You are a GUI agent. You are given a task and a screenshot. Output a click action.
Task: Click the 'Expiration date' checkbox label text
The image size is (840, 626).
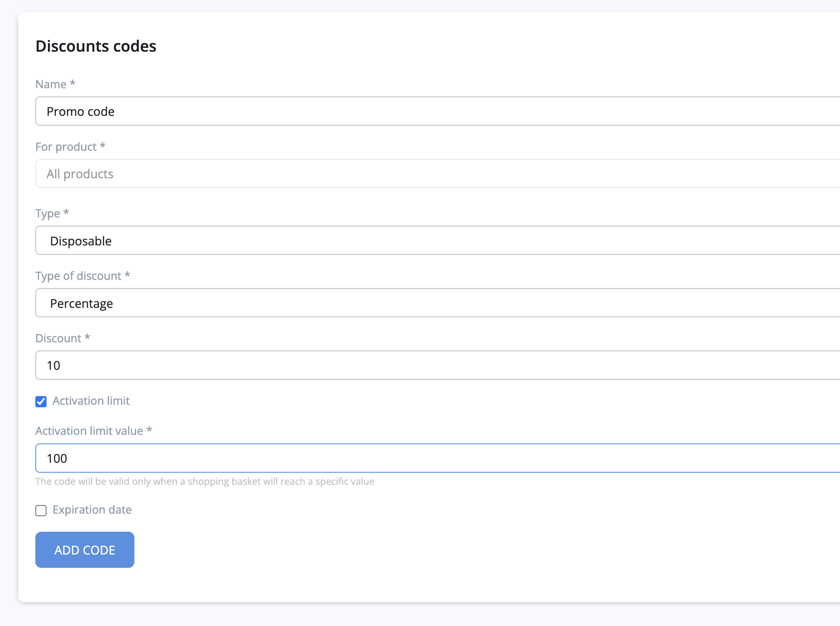(x=92, y=510)
